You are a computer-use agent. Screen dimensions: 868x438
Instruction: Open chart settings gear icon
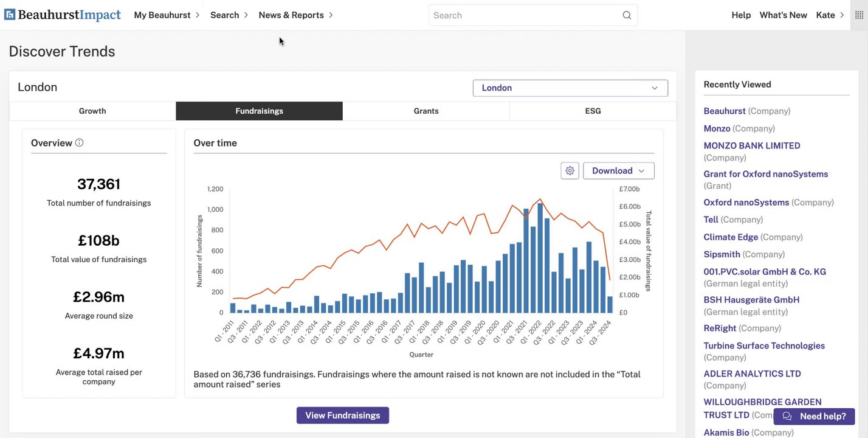[570, 171]
